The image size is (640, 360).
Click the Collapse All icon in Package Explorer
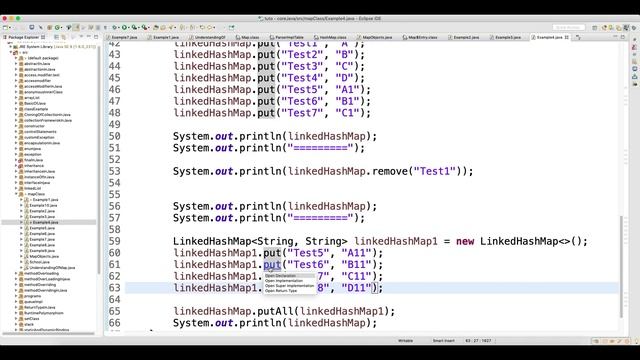[56, 37]
